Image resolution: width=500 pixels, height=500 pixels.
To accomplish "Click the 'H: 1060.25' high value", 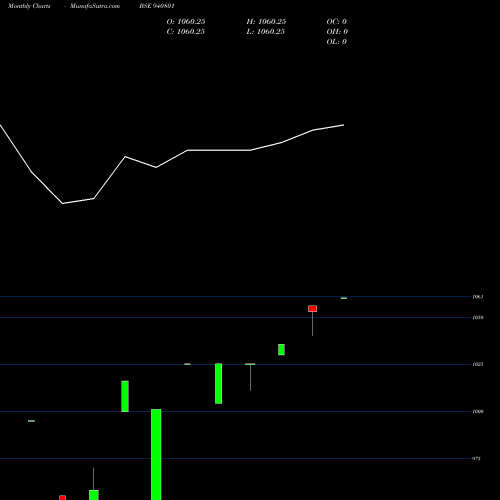I will [x=266, y=22].
